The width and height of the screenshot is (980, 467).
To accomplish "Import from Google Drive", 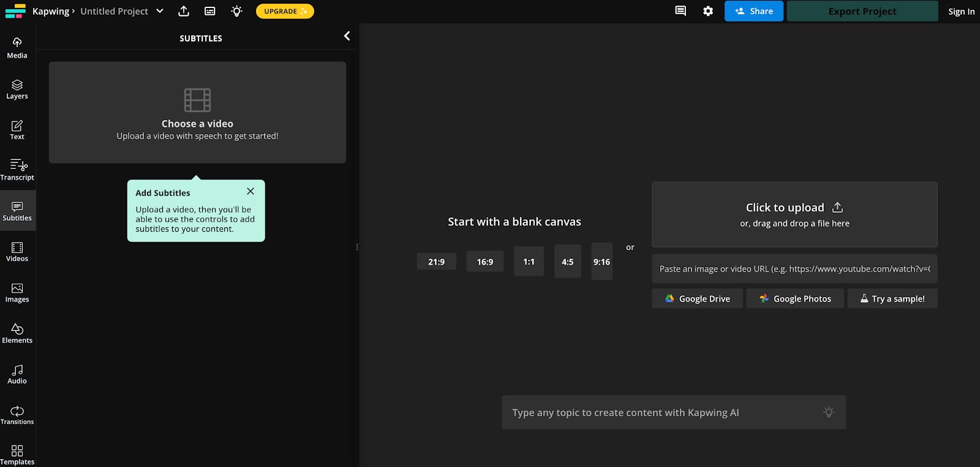I will 697,298.
